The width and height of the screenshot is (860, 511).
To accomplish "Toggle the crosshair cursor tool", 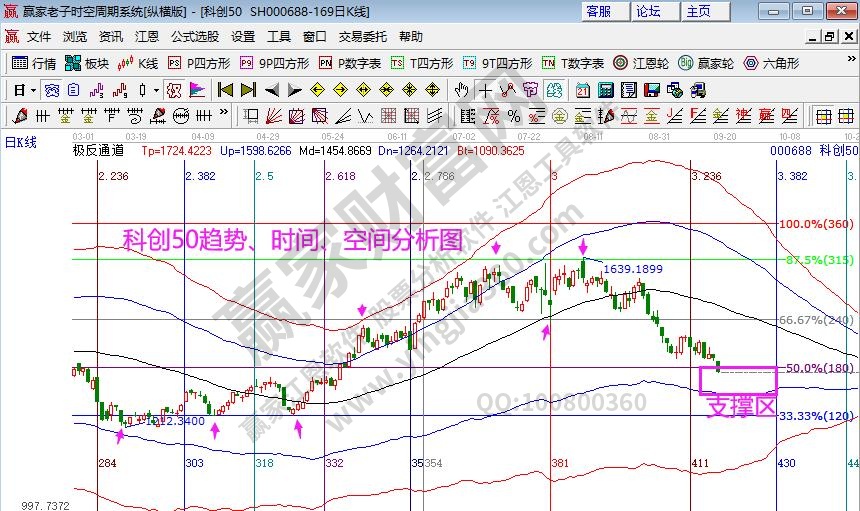I will pyautogui.click(x=486, y=90).
